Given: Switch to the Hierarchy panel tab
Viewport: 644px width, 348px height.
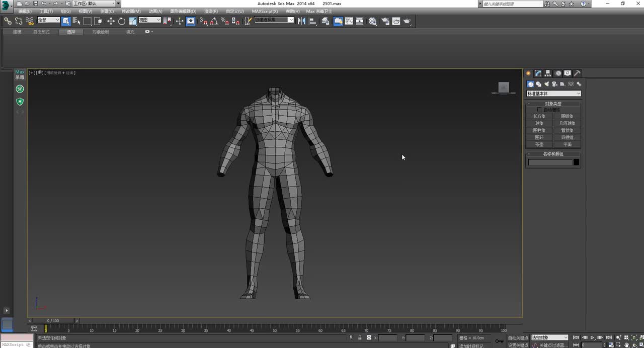Looking at the screenshot, I should (x=548, y=73).
